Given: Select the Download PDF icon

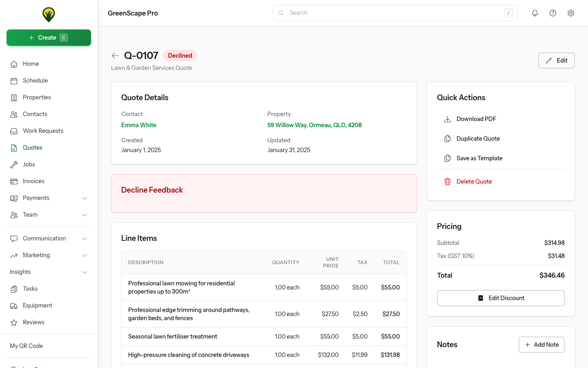Looking at the screenshot, I should [x=448, y=119].
